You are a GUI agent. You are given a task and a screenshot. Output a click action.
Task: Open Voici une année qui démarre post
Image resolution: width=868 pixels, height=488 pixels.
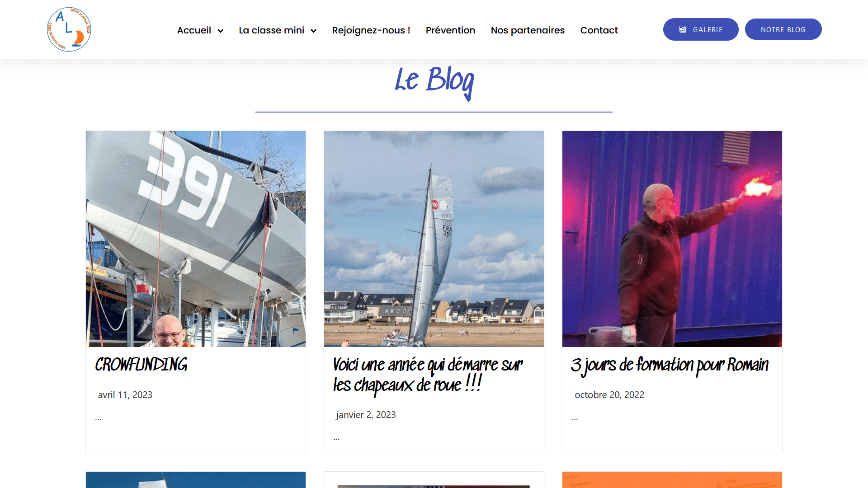(428, 375)
